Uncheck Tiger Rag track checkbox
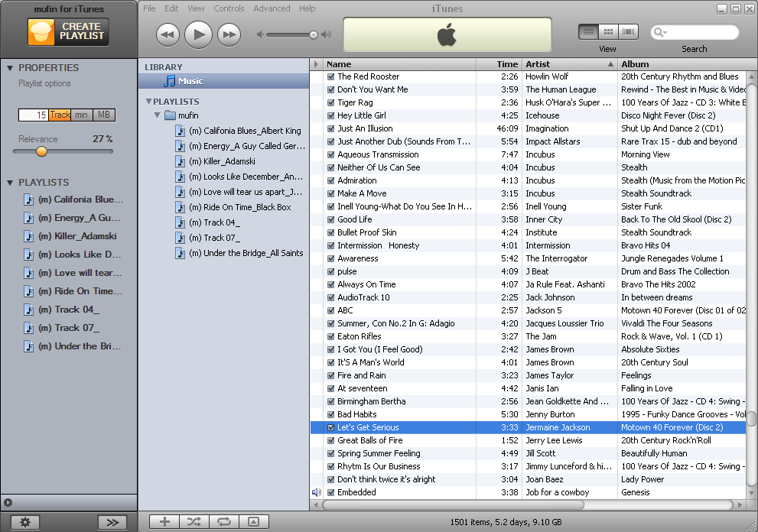Image resolution: width=758 pixels, height=532 pixels. coord(331,102)
